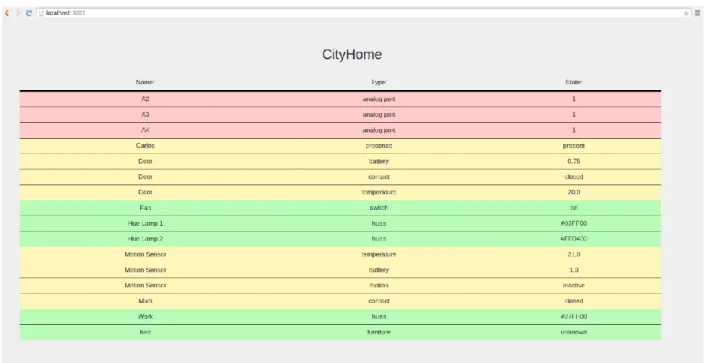The width and height of the screenshot is (705, 363).
Task: Select the A2 name cell
Action: [x=145, y=99]
